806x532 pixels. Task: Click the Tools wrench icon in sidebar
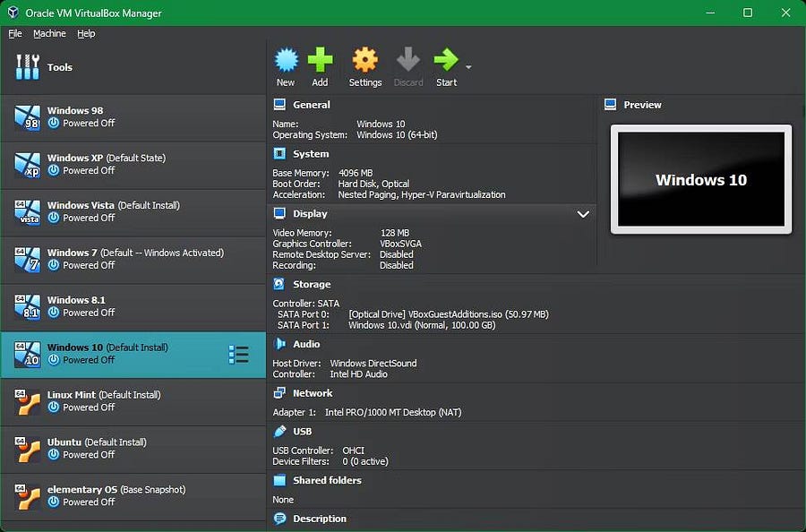pos(28,67)
